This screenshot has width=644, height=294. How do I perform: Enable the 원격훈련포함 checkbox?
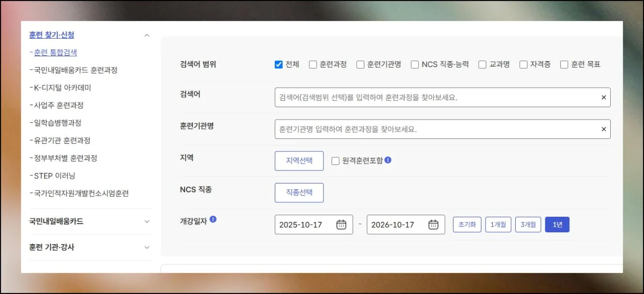pos(335,161)
